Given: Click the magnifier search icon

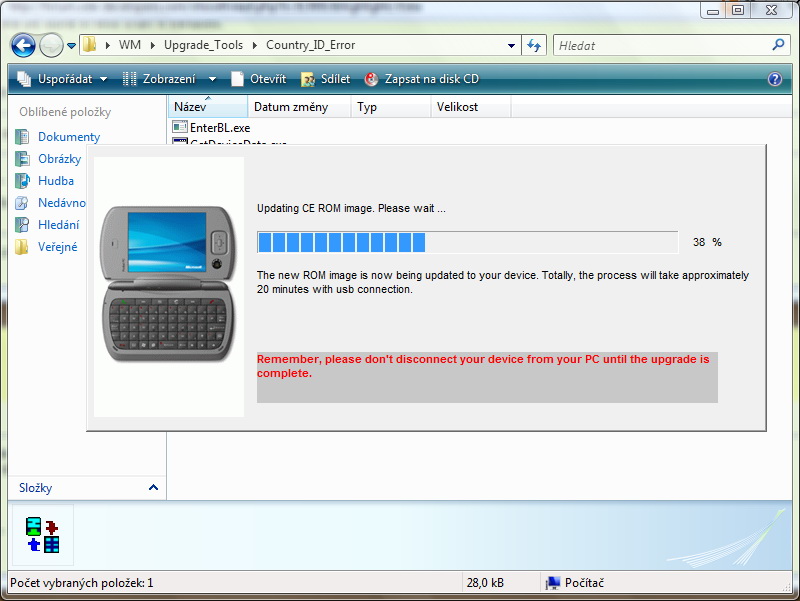Looking at the screenshot, I should tap(779, 45).
